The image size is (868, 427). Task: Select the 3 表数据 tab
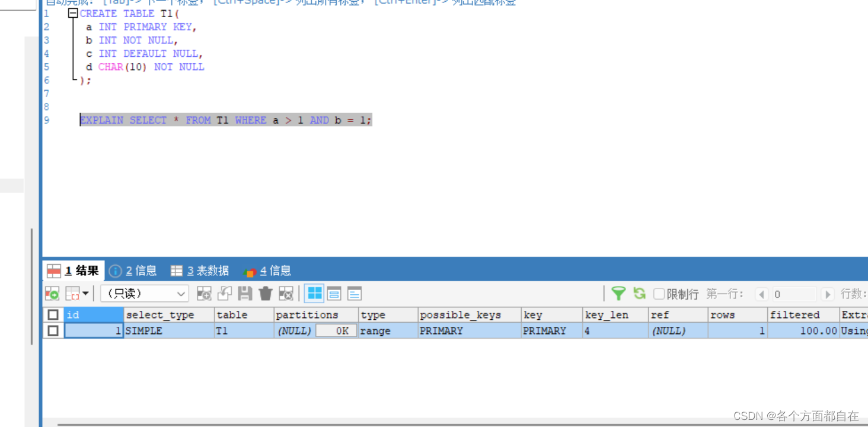pos(200,271)
